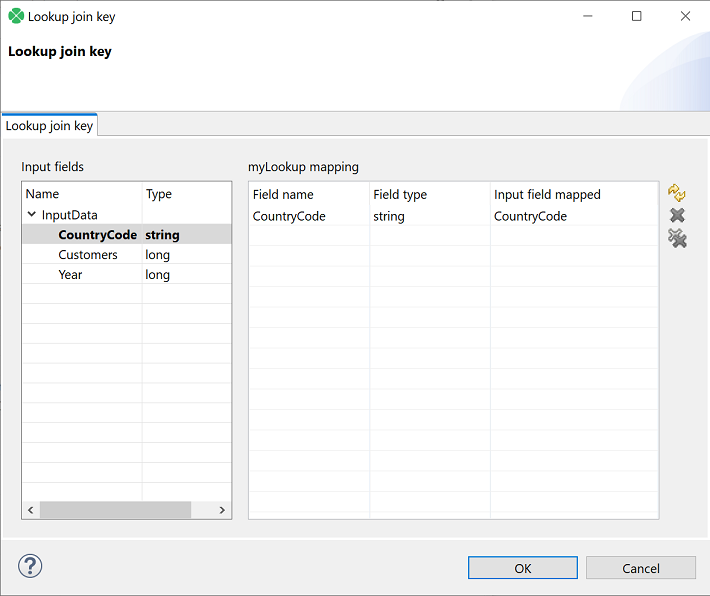Click the right scroll arrow in Input fields
710x596 pixels.
[x=223, y=510]
